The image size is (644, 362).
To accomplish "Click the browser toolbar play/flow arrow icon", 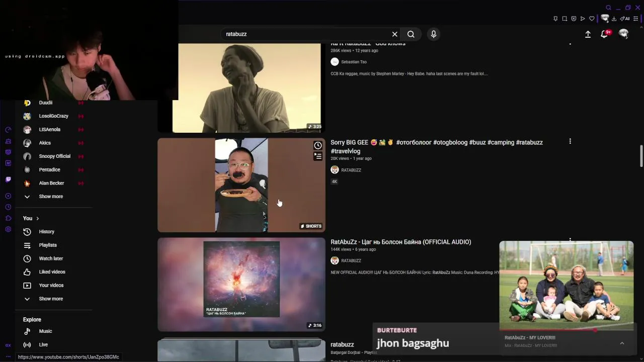I will click(x=583, y=19).
